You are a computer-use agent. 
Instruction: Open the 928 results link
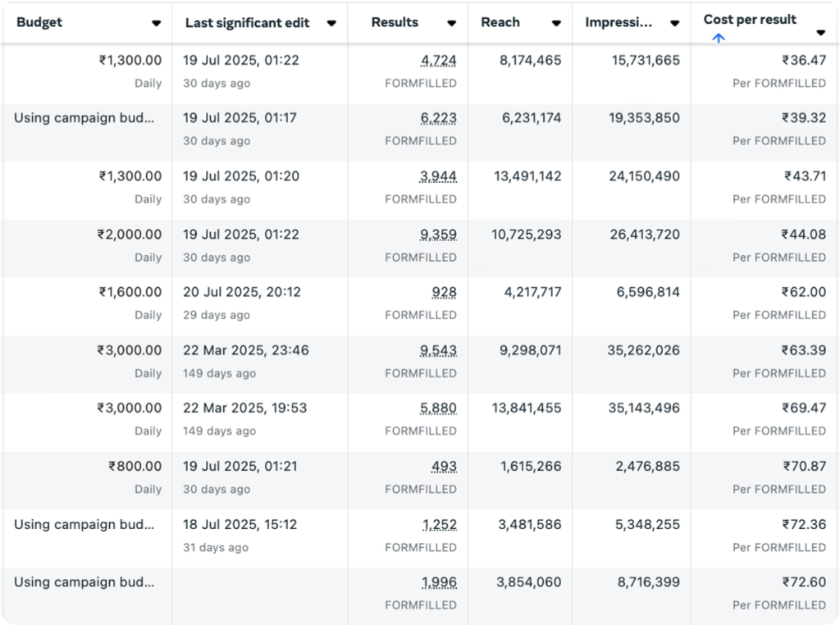pyautogui.click(x=444, y=292)
